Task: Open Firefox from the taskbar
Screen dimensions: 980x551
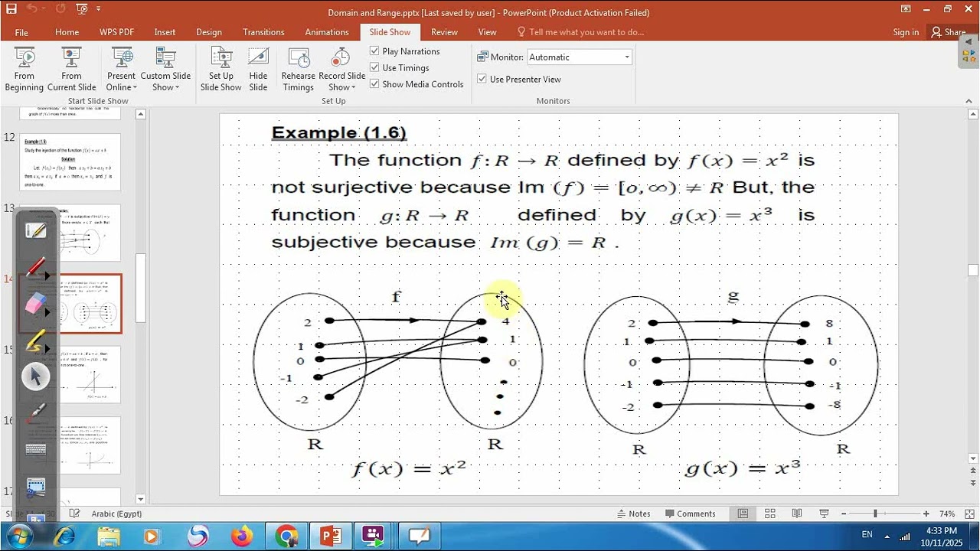Action: (242, 536)
